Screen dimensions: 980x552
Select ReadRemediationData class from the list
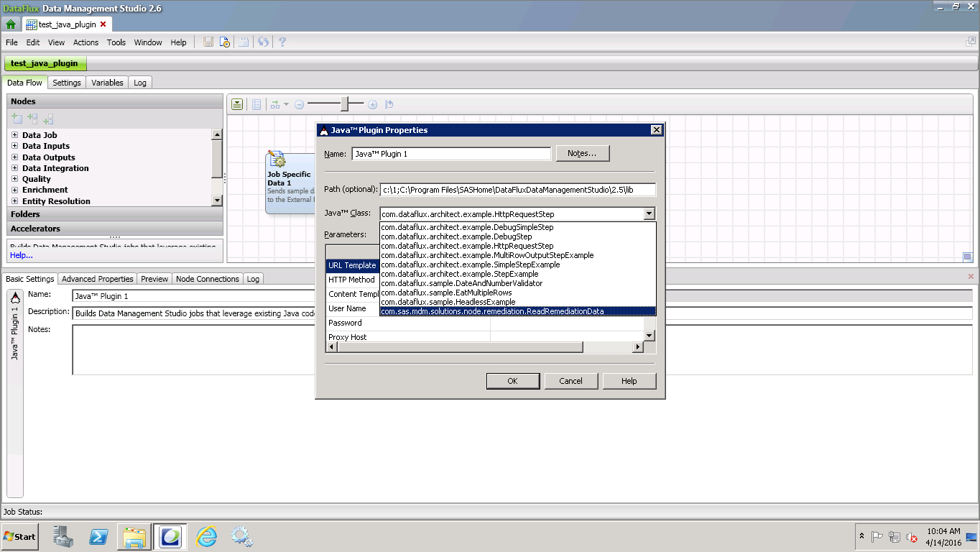coord(492,311)
